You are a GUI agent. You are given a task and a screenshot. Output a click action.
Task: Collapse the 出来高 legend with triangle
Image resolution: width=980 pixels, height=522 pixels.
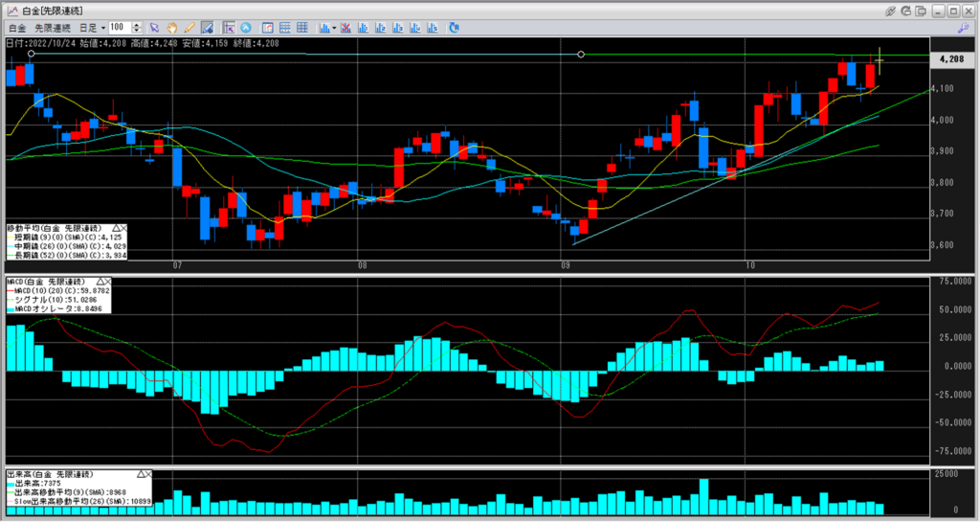141,474
